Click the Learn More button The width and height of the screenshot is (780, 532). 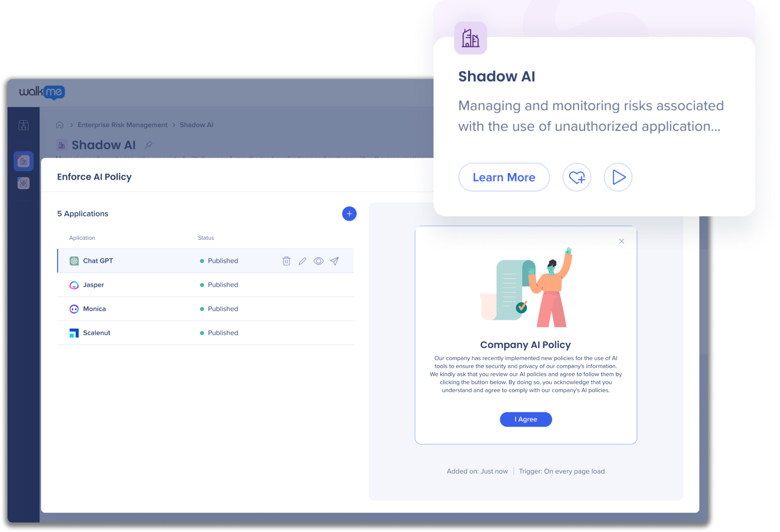tap(504, 177)
